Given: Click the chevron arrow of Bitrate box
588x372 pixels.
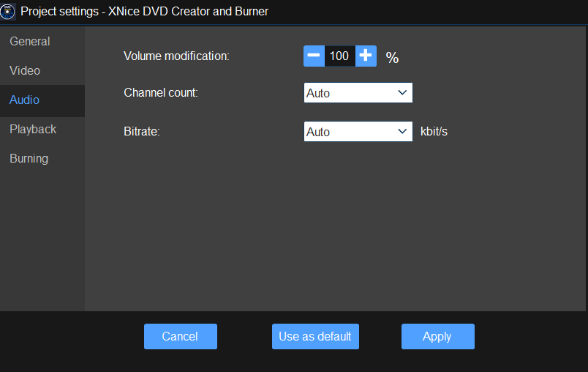Looking at the screenshot, I should (x=402, y=132).
